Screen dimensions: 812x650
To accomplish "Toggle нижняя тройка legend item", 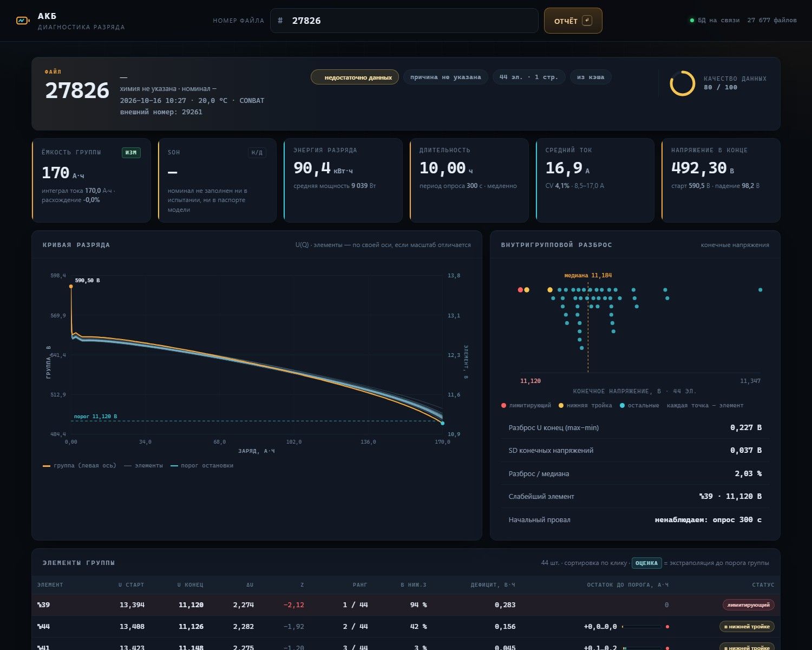I will coord(585,406).
